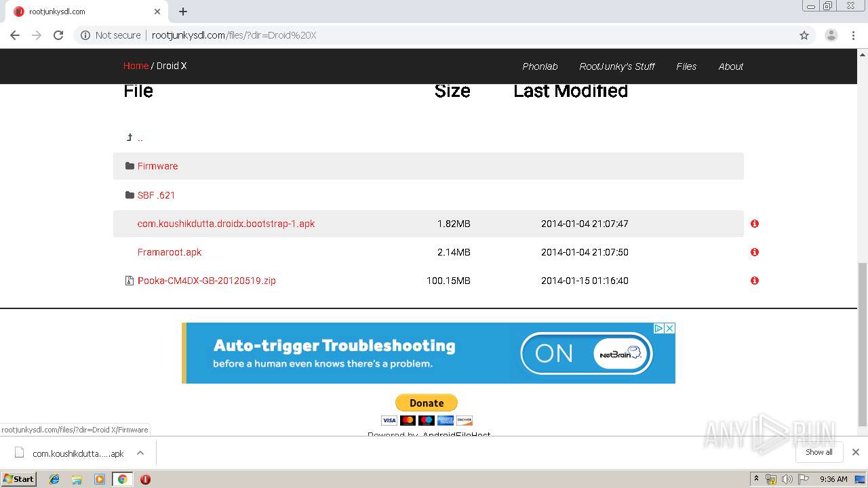The height and width of the screenshot is (488, 868).
Task: Show info for droidx.bootstrap-1.apk
Action: click(x=755, y=224)
